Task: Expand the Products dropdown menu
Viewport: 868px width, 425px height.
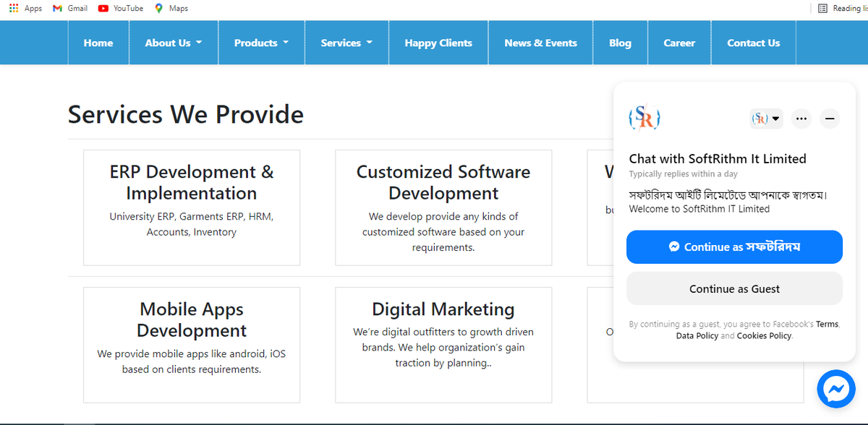Action: [261, 43]
